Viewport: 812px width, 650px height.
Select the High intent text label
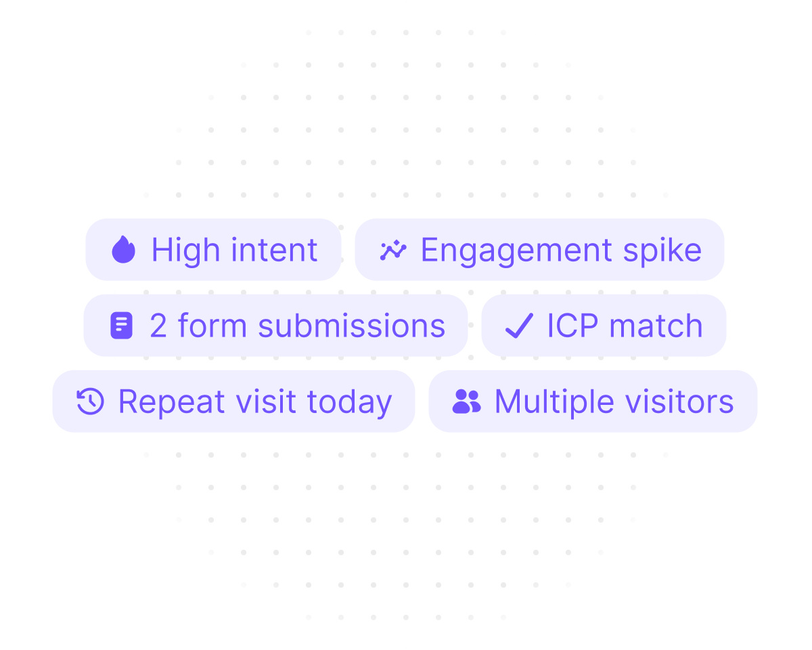(234, 250)
